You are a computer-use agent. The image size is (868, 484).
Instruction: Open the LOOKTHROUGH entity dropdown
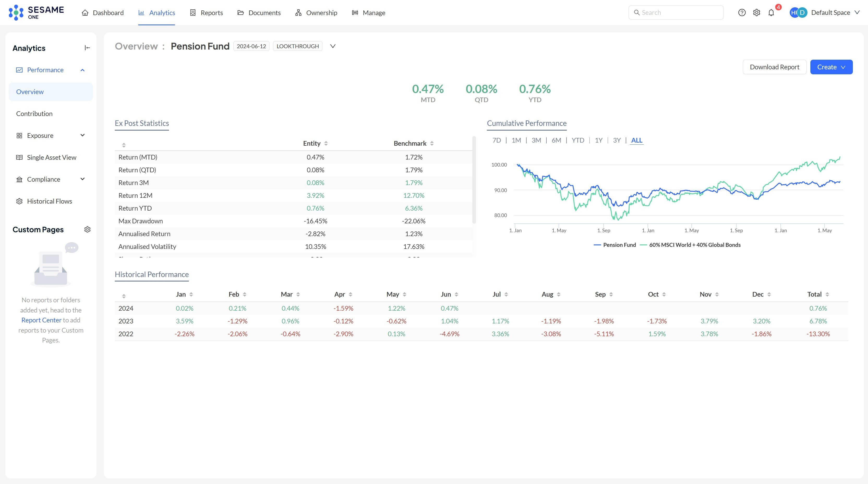[x=333, y=46]
